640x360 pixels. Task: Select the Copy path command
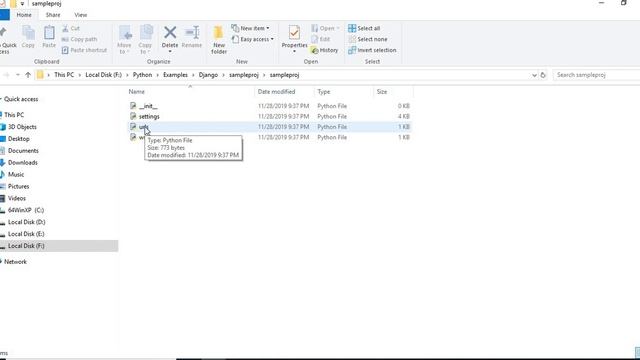(80, 39)
